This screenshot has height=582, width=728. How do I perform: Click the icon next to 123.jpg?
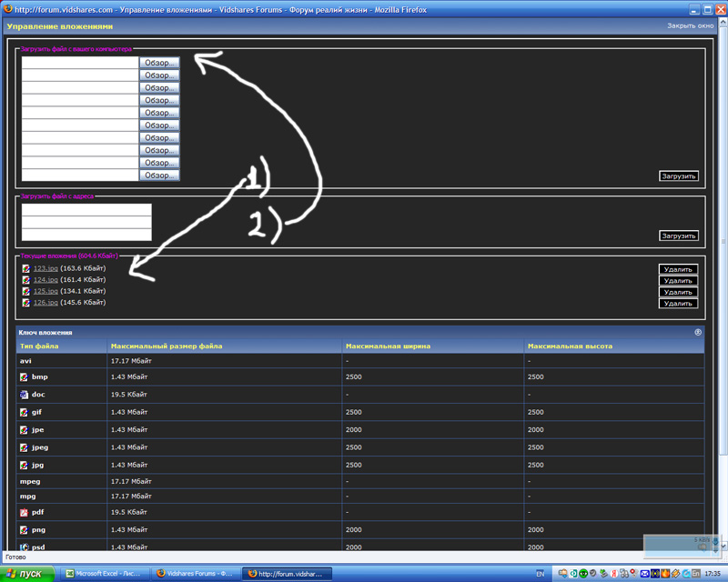pyautogui.click(x=26, y=269)
